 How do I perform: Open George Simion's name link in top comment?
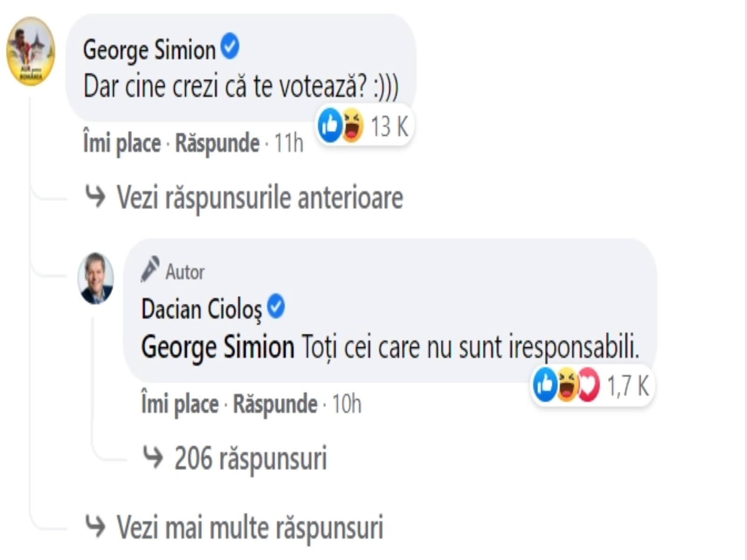pos(149,50)
